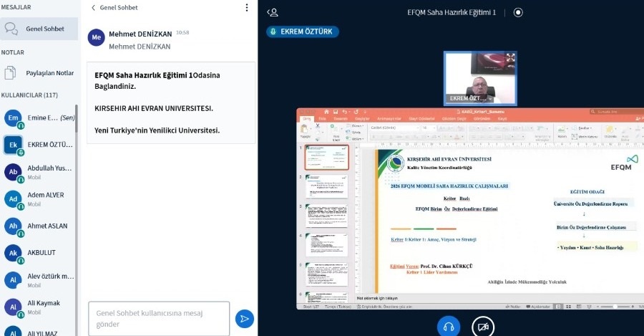Click the EKREM ÖZTÜRK talking indicator pill
Image resolution: width=644 pixels, height=336 pixels.
[303, 32]
